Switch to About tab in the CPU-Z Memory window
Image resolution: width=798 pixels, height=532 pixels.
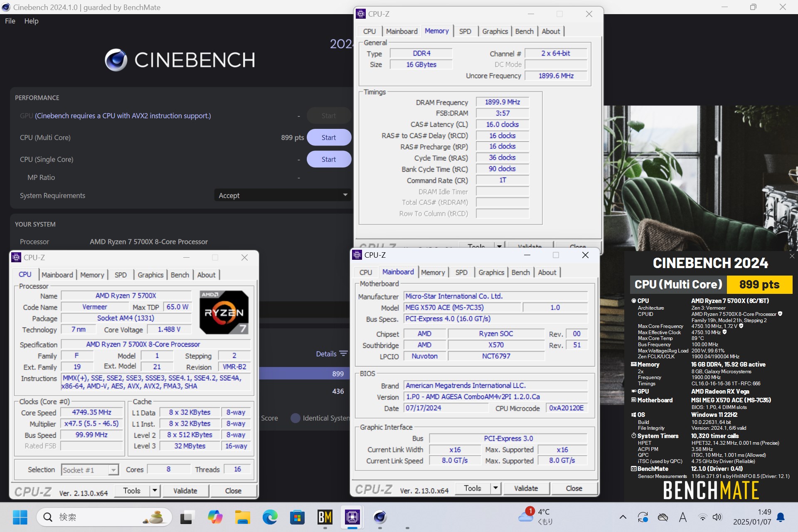click(551, 31)
